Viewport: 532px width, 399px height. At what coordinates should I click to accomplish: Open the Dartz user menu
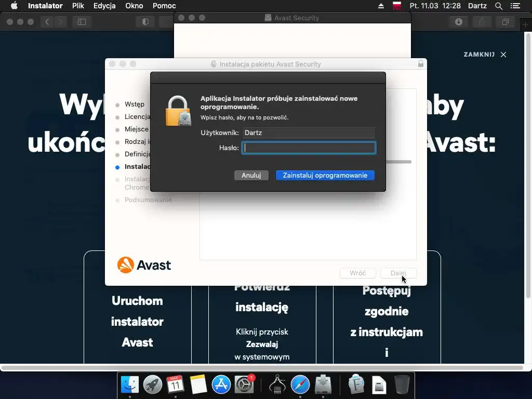[477, 6]
